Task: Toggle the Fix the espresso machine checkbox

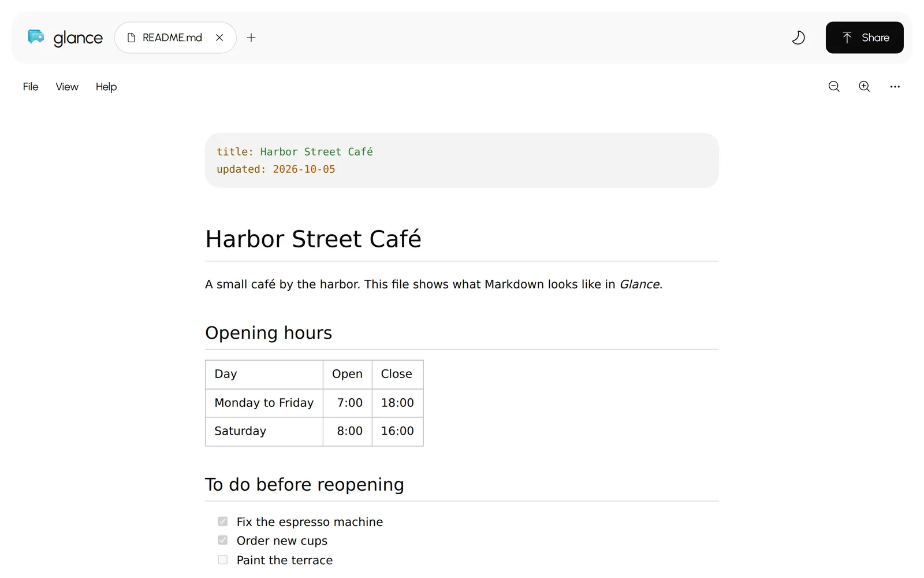Action: (222, 521)
